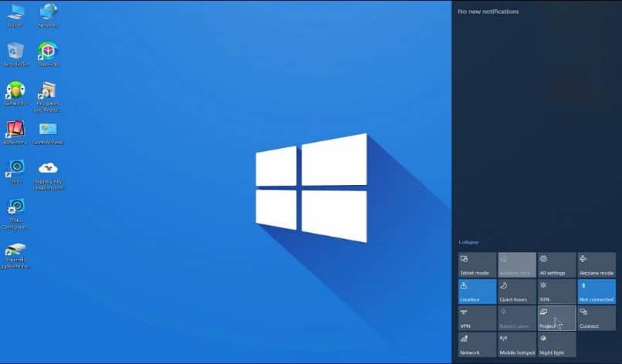Open the This PC desktop icon
622x364 pixels.
click(15, 16)
